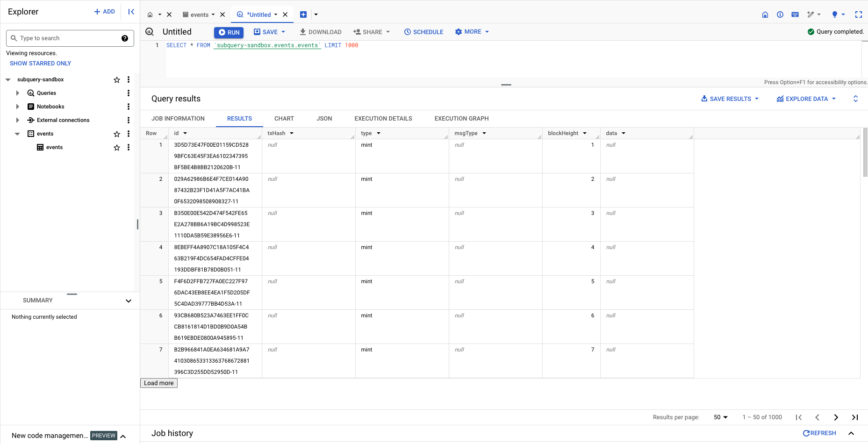Click the SAVE button

coord(265,32)
